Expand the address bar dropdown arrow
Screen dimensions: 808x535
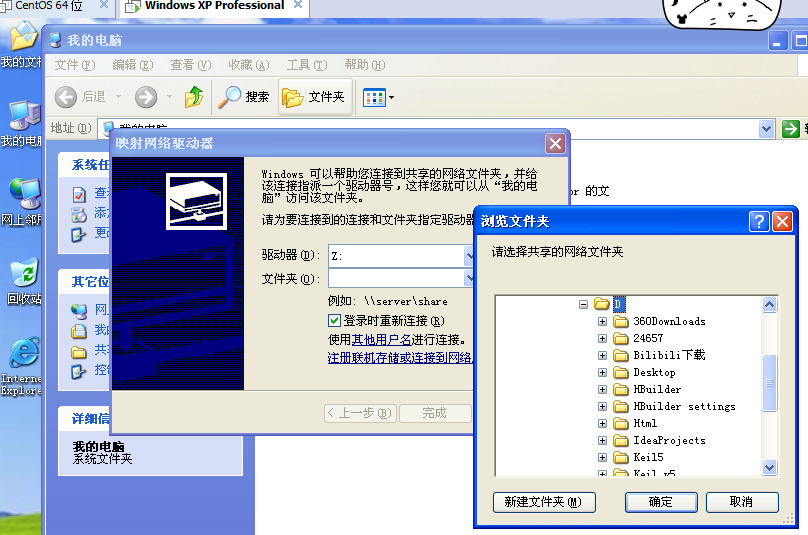pos(766,128)
